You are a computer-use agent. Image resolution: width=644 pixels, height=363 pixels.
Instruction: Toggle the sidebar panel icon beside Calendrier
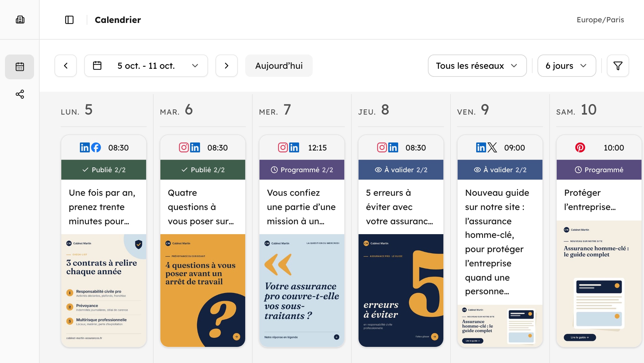(69, 20)
